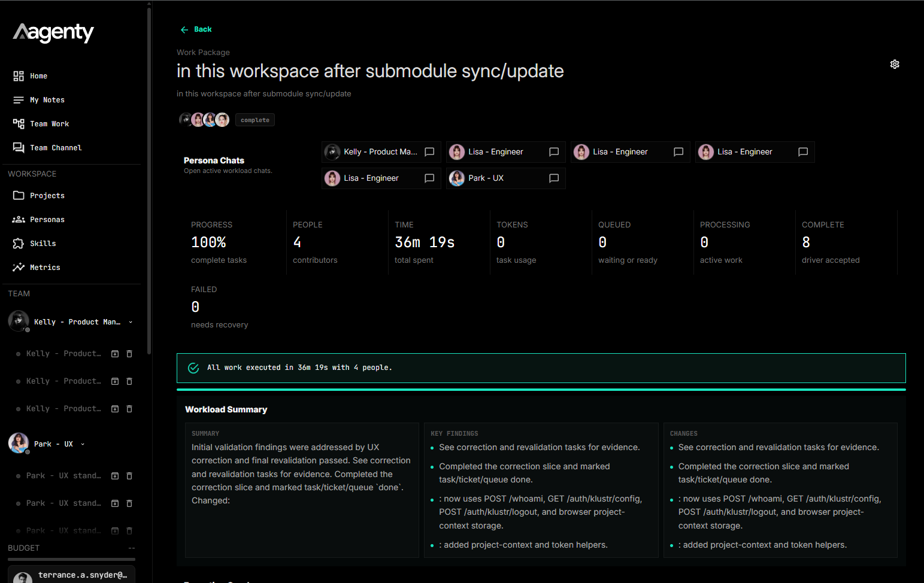
Task: Open chat icon on Park - UX persona card
Action: (554, 178)
